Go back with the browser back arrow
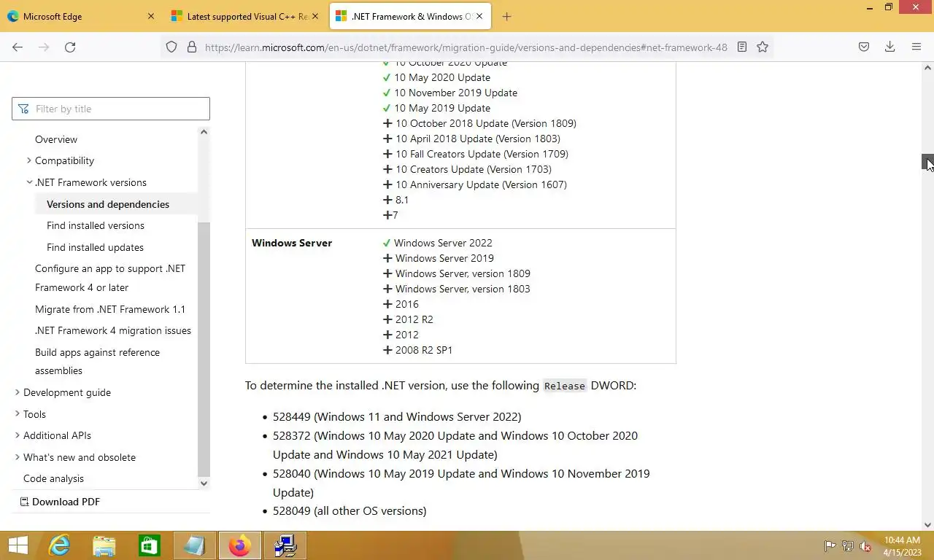Image resolution: width=934 pixels, height=560 pixels. [x=18, y=47]
